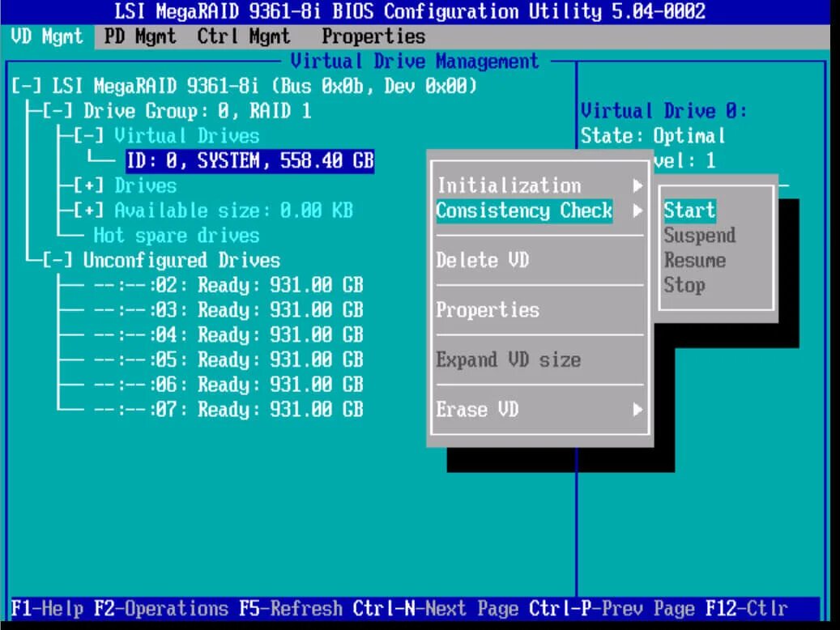Select unconfigured drive :05 Ready 931.00 GB
Screen dimensions: 840x630
tap(228, 360)
